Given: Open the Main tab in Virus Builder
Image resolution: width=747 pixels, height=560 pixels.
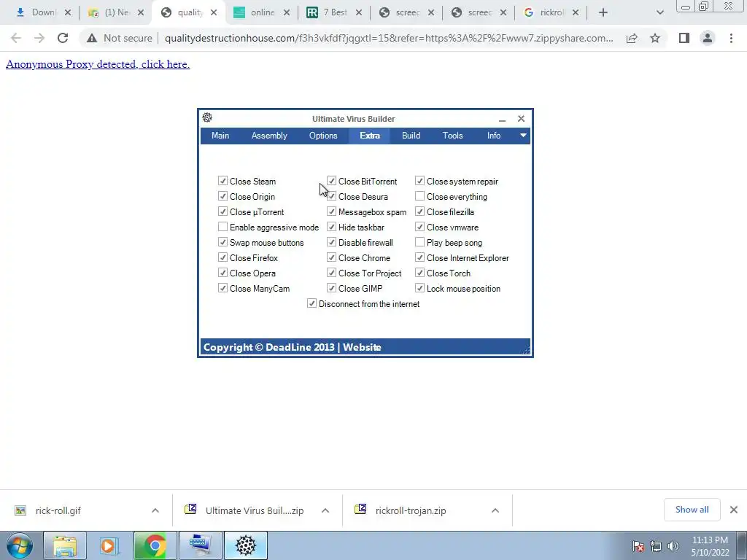Looking at the screenshot, I should pyautogui.click(x=220, y=136).
